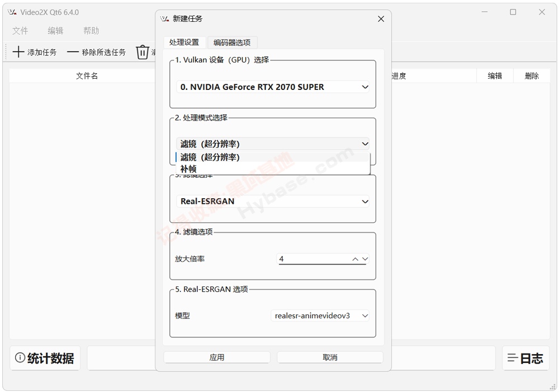
Task: Click the 应用 button
Action: 217,357
